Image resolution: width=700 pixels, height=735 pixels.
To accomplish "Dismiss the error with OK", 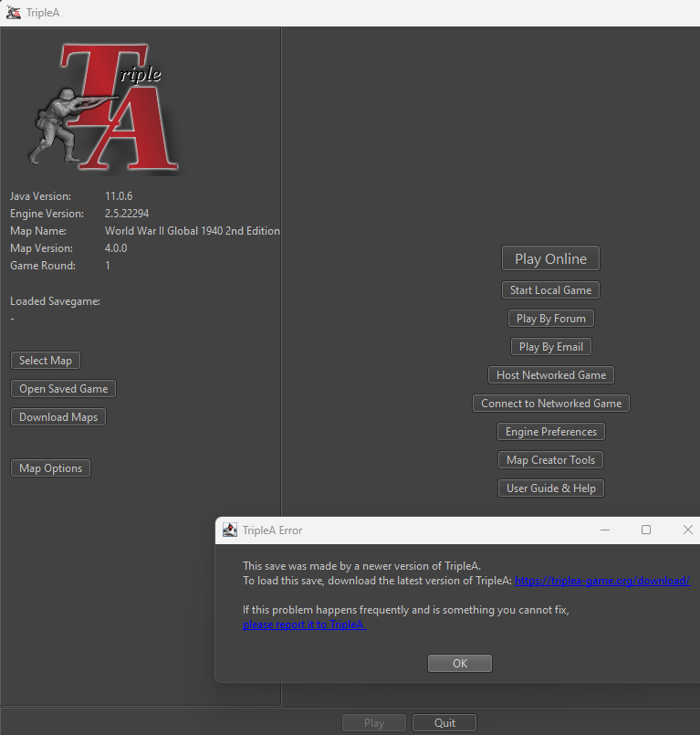I will point(460,663).
